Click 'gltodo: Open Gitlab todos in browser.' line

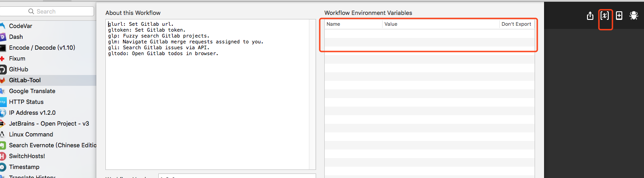coord(163,53)
